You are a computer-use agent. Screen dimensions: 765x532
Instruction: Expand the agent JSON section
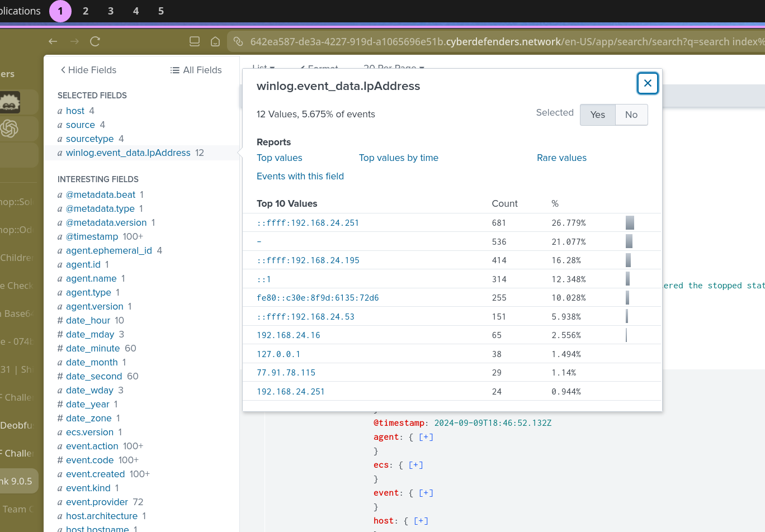click(426, 437)
